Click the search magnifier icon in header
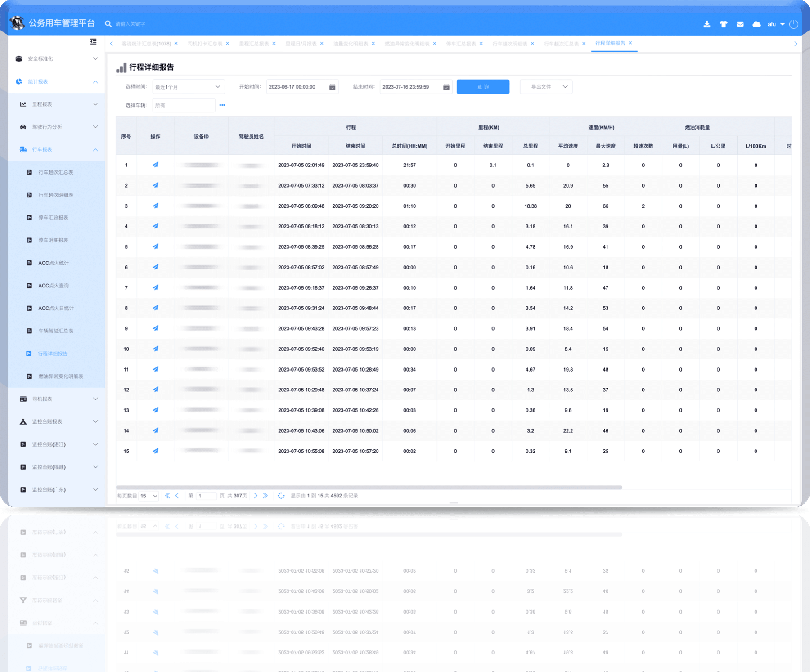The height and width of the screenshot is (672, 810). 108,24
